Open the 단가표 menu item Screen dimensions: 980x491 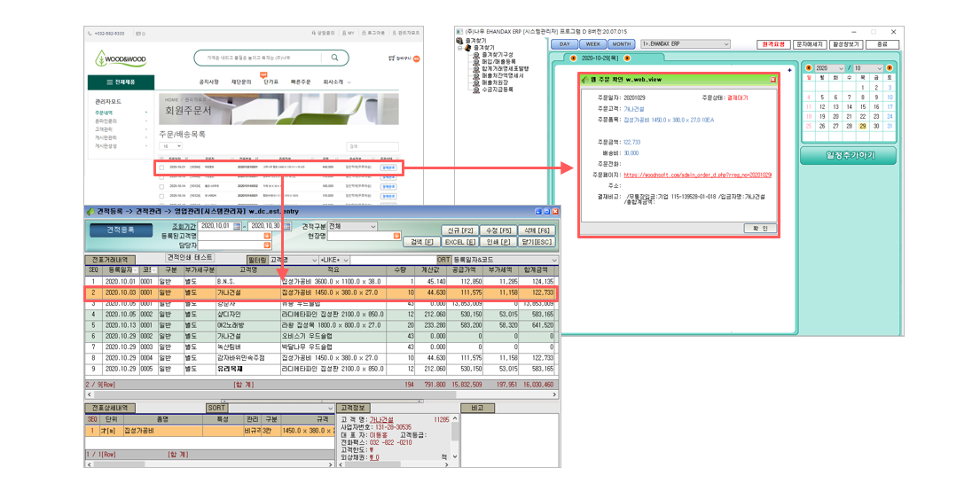coord(270,82)
